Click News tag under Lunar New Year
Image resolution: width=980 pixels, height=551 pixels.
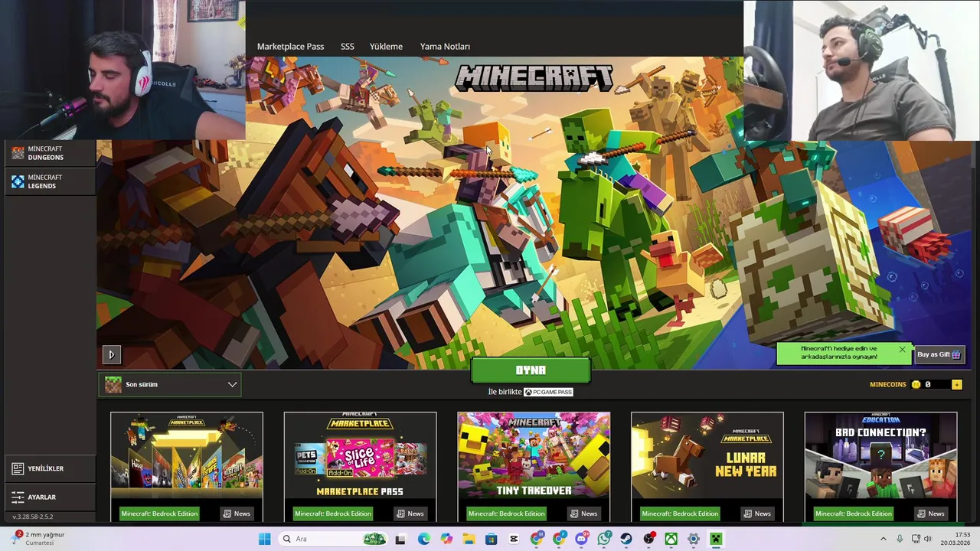[757, 514]
